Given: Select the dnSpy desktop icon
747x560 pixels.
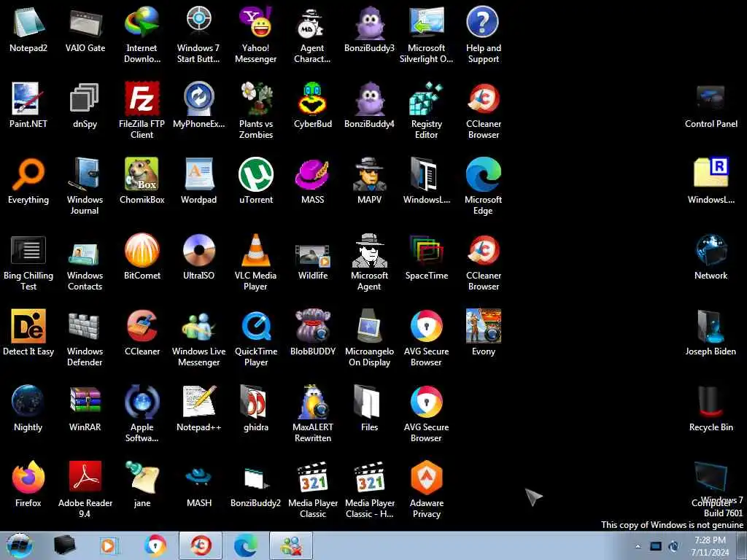Looking at the screenshot, I should click(x=85, y=105).
